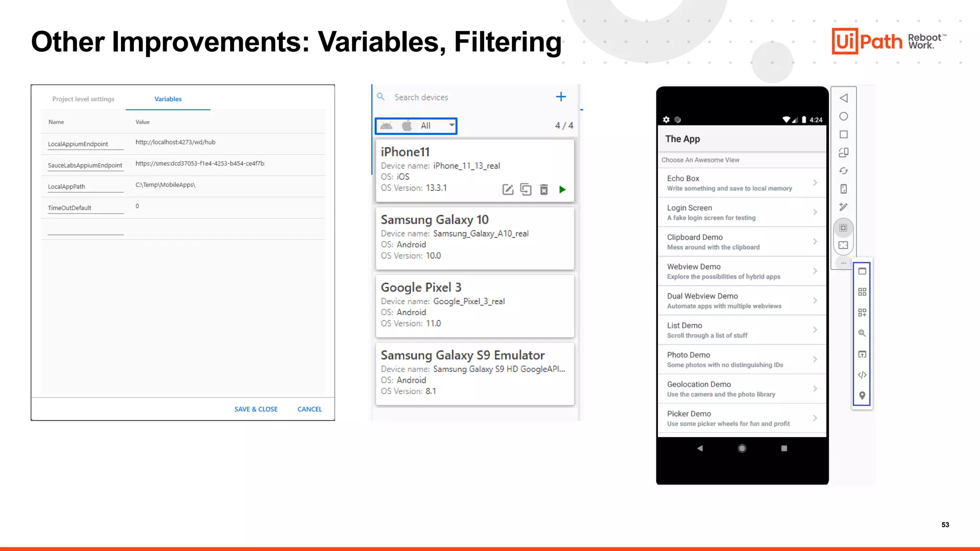Select the Samsung Galaxy S9 Emulator card
Screen dimensions: 980x551
click(x=475, y=374)
